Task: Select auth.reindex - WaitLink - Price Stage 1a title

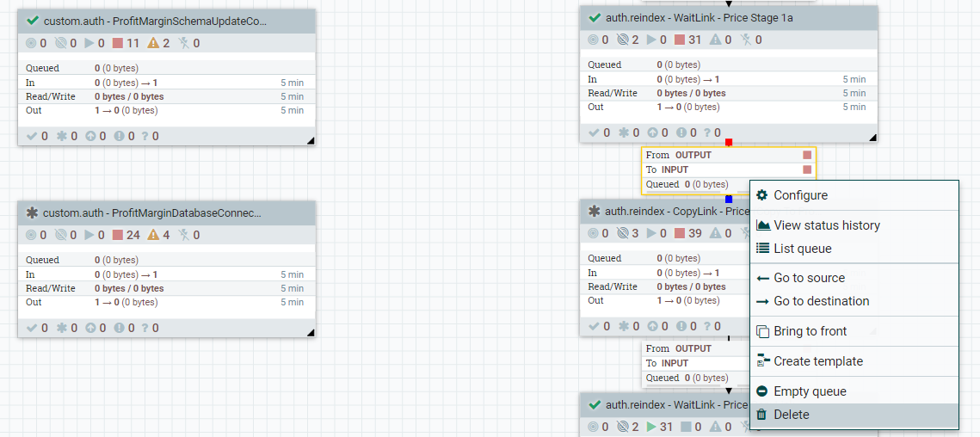Action: 700,18
